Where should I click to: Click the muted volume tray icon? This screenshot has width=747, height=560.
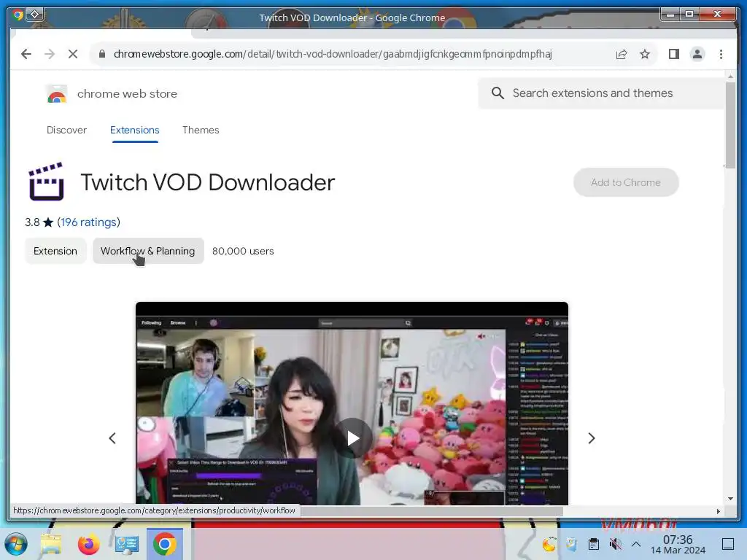616,544
